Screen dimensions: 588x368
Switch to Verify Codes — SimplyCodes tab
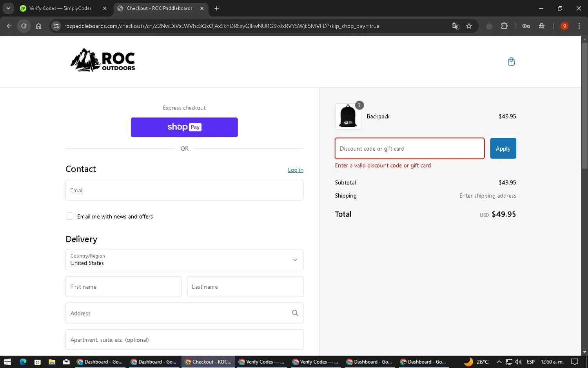pos(60,8)
